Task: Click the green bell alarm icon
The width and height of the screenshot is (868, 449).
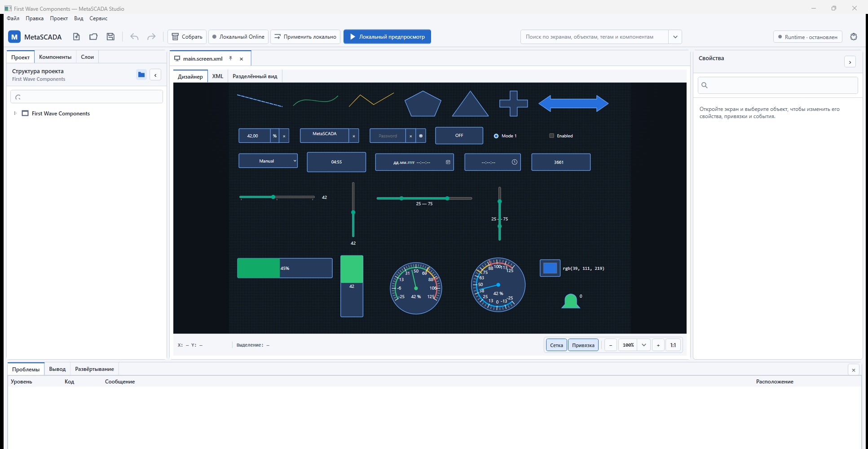Action: coord(571,301)
